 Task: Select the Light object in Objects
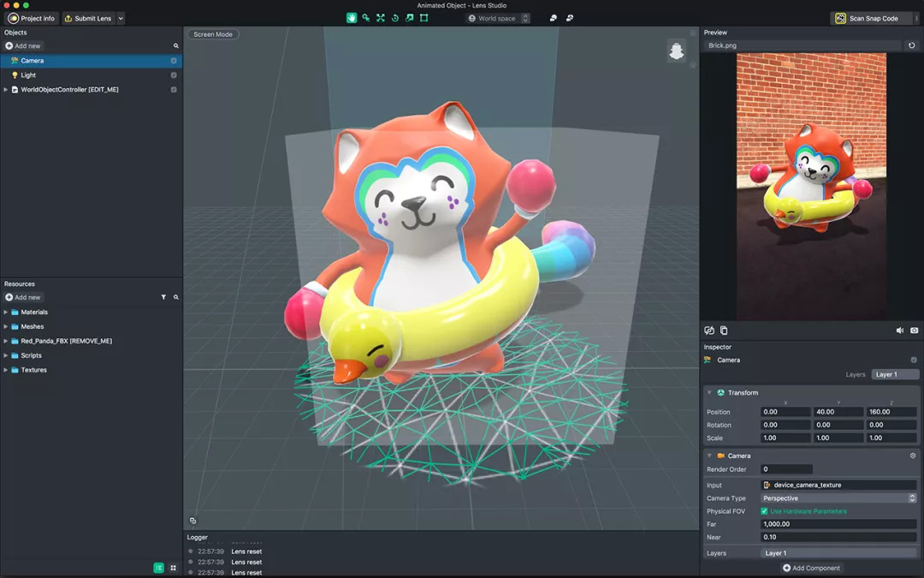coord(29,75)
